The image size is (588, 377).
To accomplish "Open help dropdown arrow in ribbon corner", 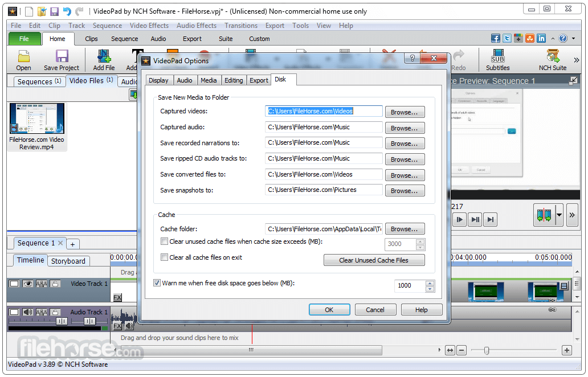I will click(573, 38).
